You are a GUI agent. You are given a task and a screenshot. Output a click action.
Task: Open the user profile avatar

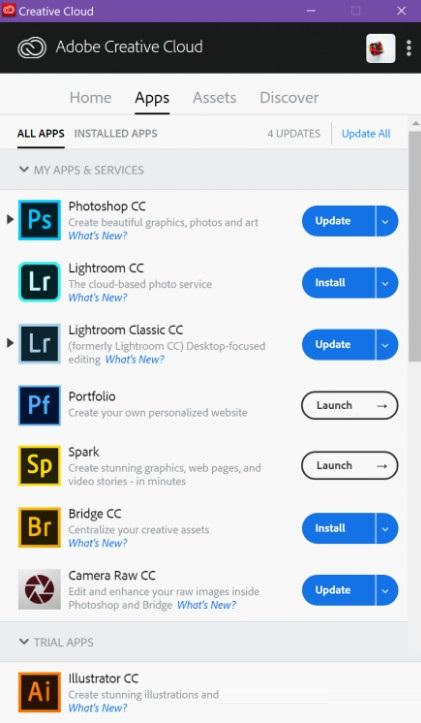pos(380,48)
